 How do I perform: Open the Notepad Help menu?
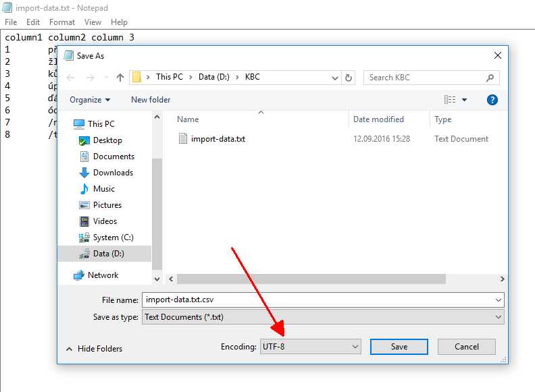(119, 22)
